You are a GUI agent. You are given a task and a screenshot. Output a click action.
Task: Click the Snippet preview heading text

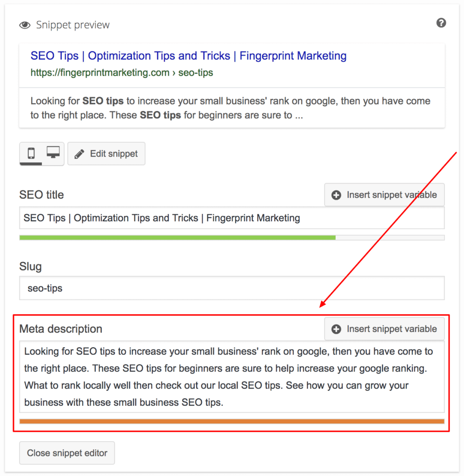coord(73,25)
